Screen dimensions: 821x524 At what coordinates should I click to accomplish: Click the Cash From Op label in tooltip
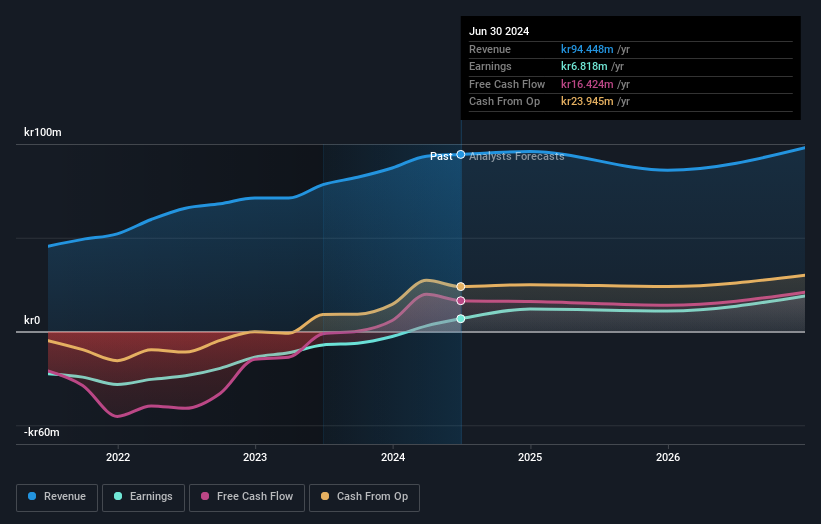(504, 101)
